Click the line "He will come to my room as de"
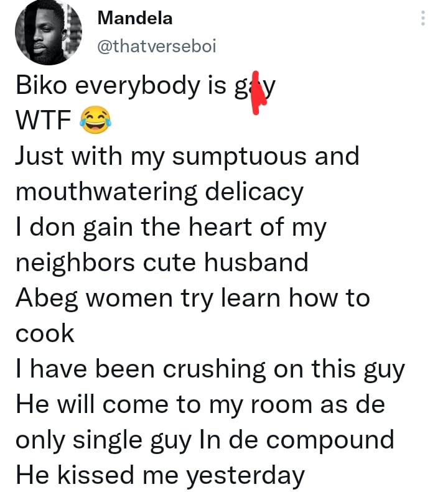This screenshot has height=492, width=448. [x=200, y=404]
